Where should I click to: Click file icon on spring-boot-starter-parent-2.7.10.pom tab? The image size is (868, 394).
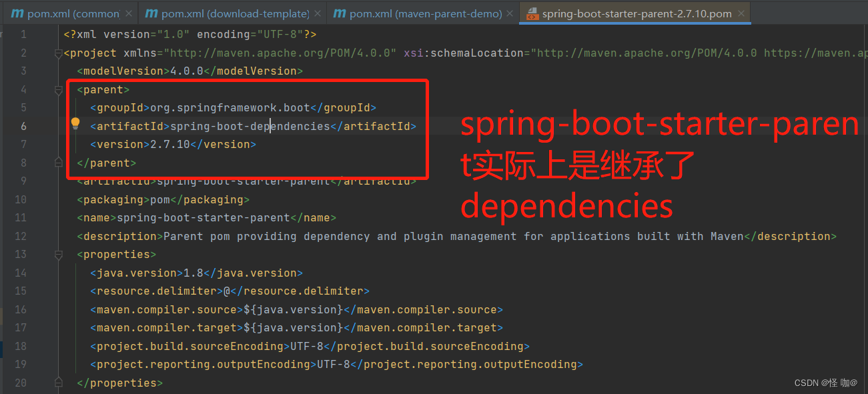(532, 13)
